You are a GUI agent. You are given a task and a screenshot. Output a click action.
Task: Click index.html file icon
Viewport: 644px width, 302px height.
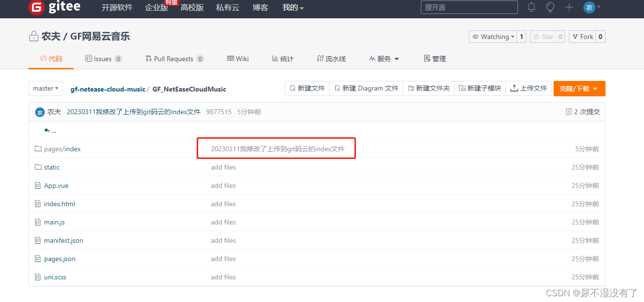[38, 204]
